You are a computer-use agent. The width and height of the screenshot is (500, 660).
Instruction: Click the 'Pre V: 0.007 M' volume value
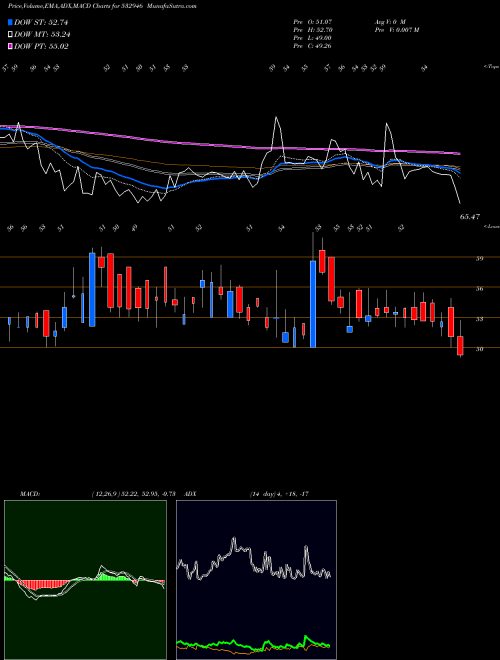pyautogui.click(x=396, y=30)
